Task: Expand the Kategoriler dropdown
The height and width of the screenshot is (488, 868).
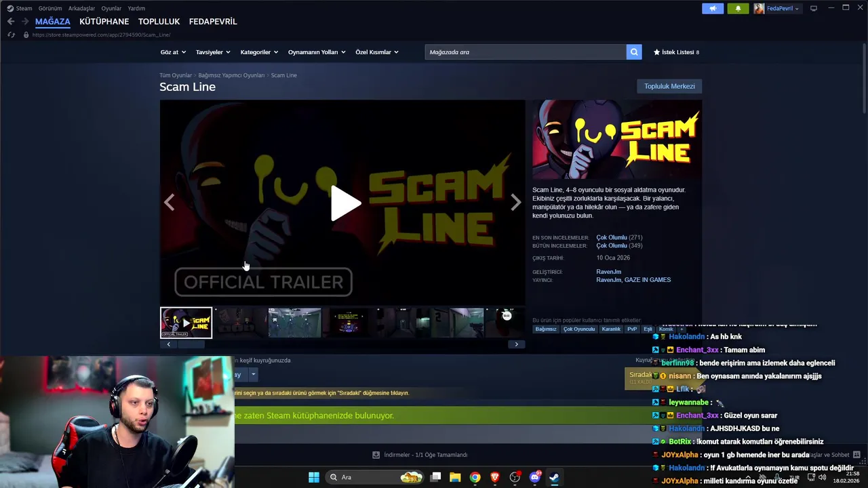Action: pyautogui.click(x=259, y=52)
